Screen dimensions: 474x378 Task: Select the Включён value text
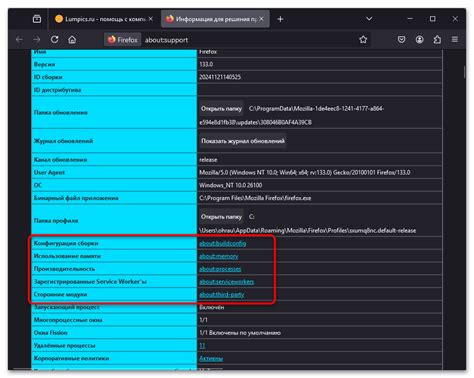[212, 307]
